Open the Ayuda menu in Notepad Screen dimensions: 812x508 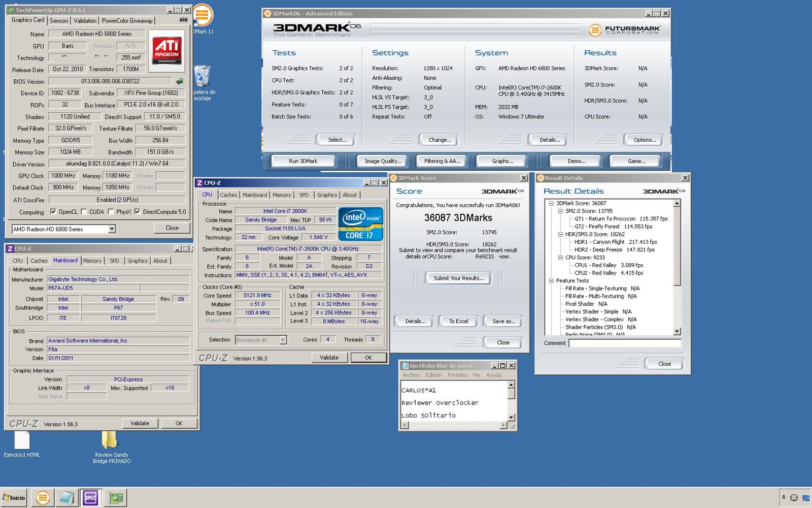[x=494, y=375]
